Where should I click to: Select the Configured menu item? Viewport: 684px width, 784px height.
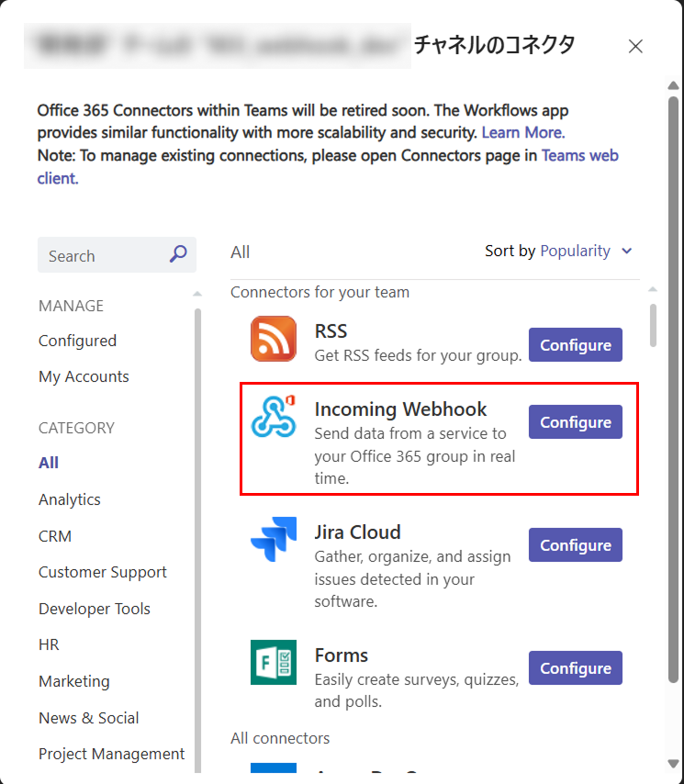[x=77, y=341]
